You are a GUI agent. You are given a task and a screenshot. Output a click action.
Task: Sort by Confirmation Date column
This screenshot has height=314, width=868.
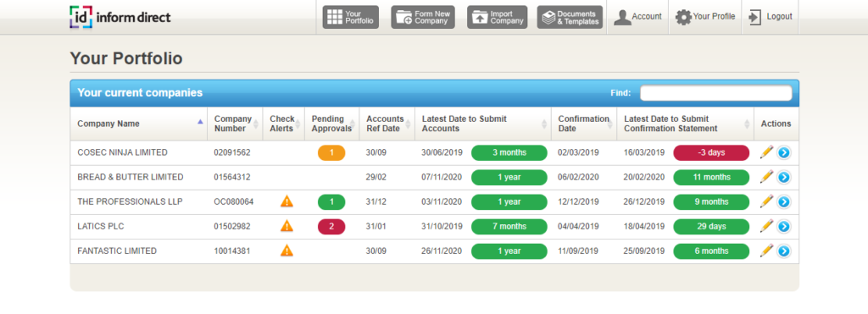pos(584,124)
